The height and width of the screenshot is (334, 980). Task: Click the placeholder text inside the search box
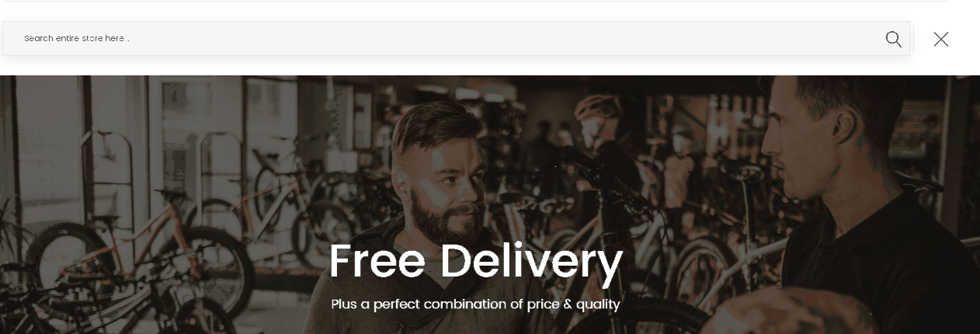(x=76, y=38)
